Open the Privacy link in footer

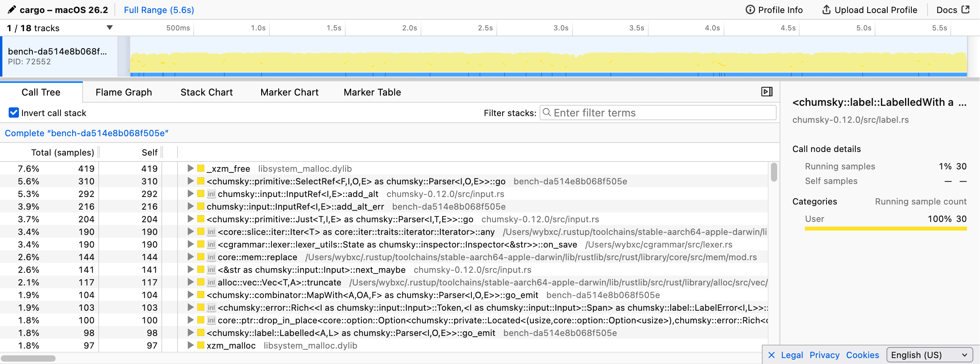tap(824, 355)
